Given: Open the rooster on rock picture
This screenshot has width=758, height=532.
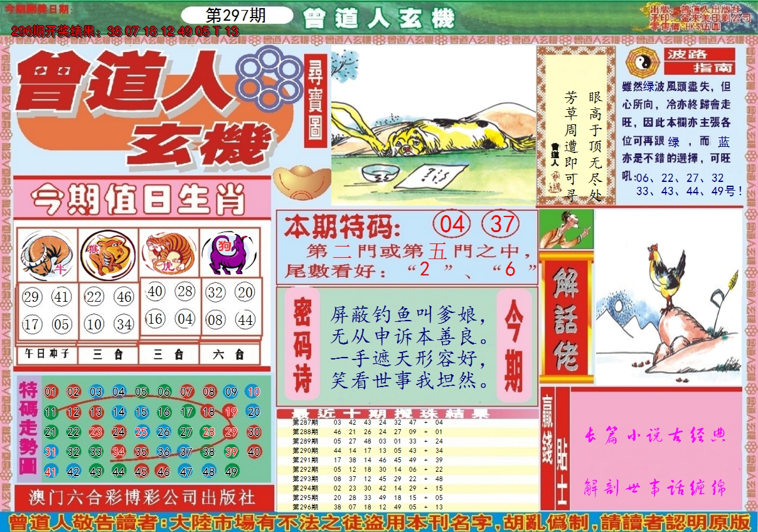Looking at the screenshot, I should (668, 297).
